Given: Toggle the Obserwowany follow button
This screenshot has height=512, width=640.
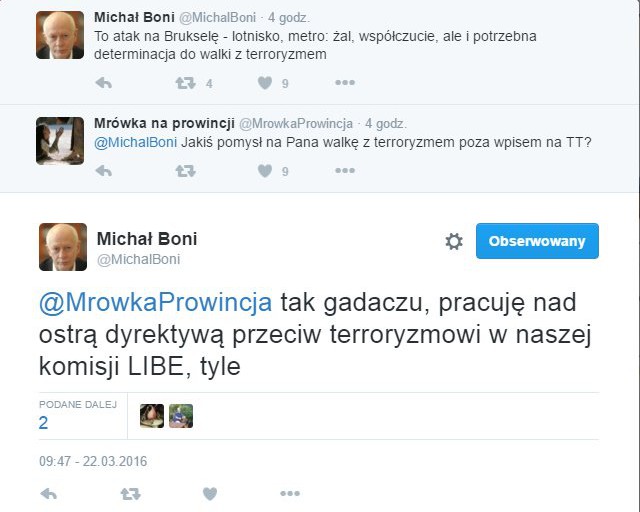Looking at the screenshot, I should (x=537, y=242).
